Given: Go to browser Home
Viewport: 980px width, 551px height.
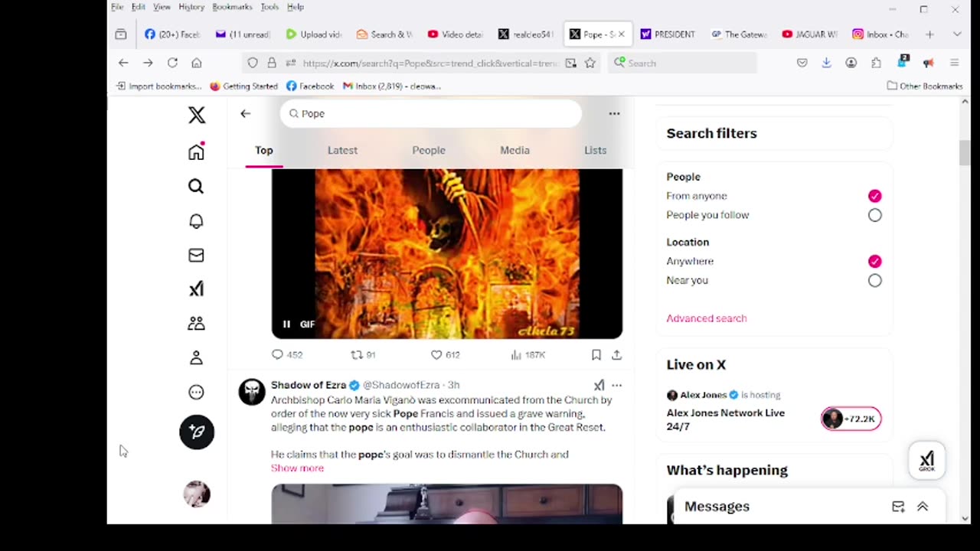Looking at the screenshot, I should click(x=197, y=63).
